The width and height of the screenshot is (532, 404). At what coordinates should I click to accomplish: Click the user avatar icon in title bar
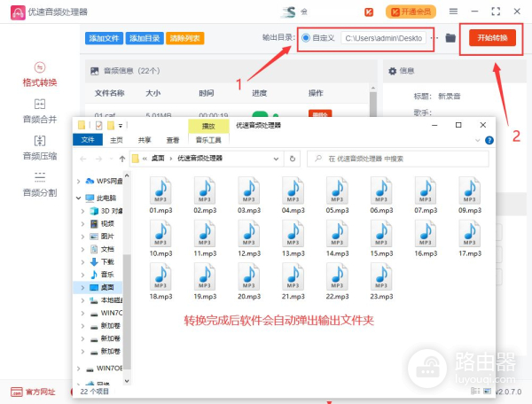point(289,12)
